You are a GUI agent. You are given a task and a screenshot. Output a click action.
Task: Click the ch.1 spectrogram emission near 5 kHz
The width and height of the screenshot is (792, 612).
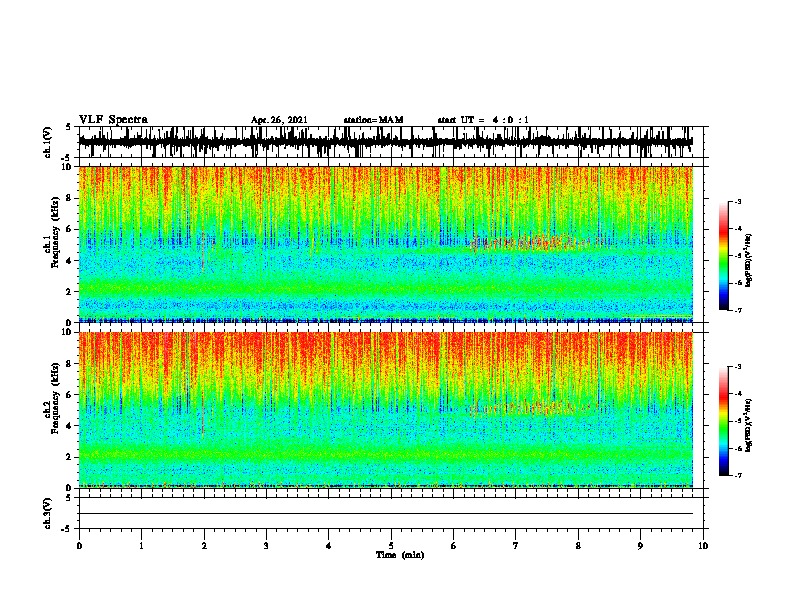[535, 243]
